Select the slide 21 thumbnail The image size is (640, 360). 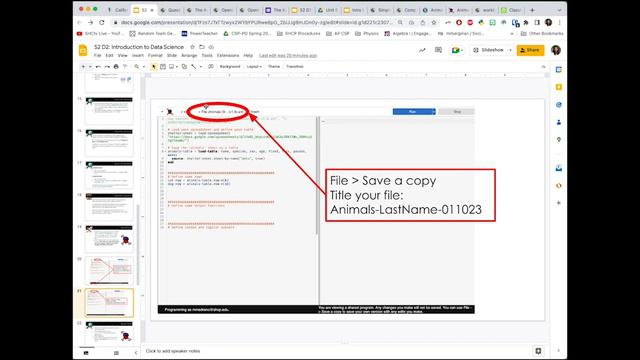(x=109, y=302)
